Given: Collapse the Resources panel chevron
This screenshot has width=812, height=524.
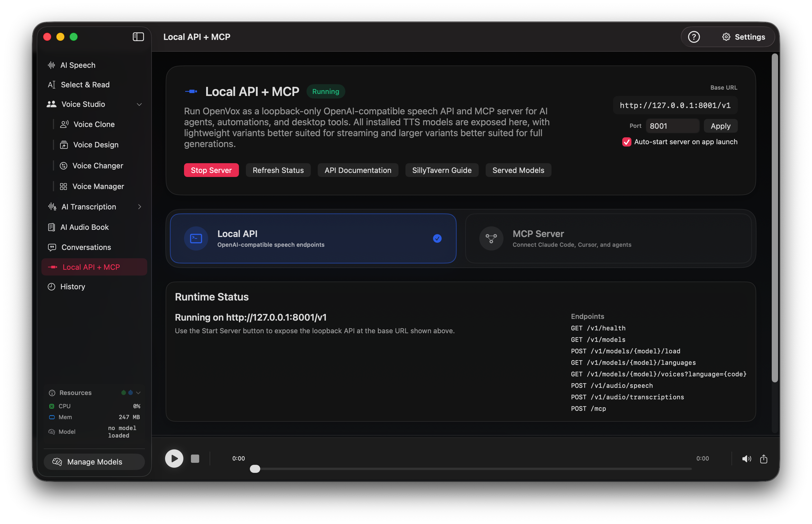Looking at the screenshot, I should [x=138, y=393].
